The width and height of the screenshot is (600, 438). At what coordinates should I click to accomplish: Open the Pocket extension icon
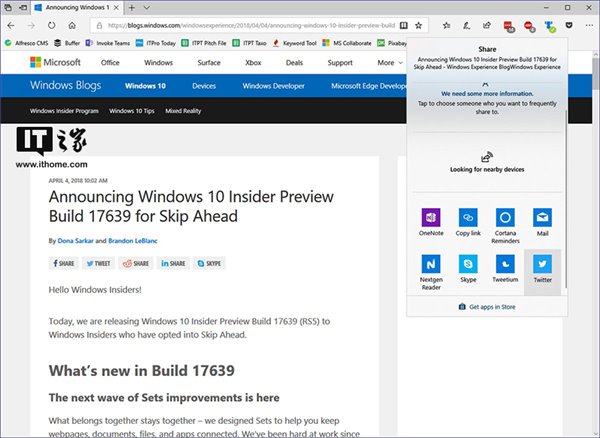point(569,26)
